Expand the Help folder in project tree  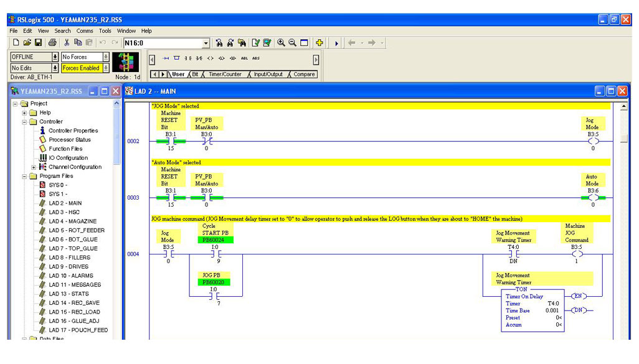point(25,113)
